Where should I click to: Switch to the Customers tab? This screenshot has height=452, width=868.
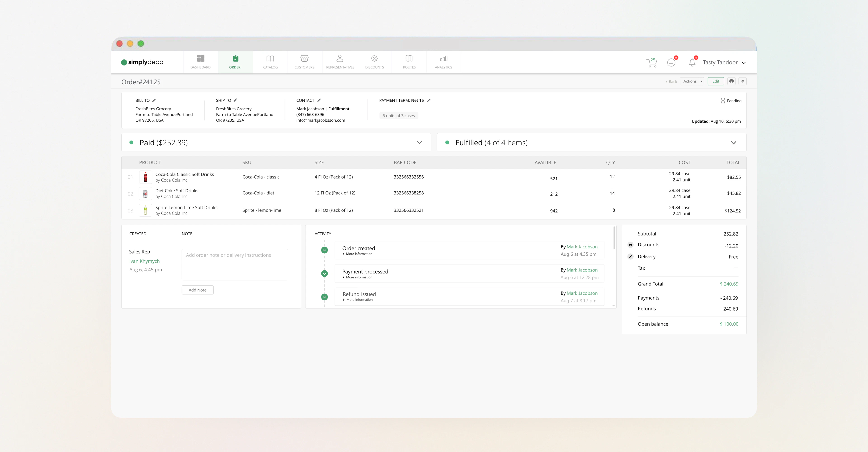point(304,62)
